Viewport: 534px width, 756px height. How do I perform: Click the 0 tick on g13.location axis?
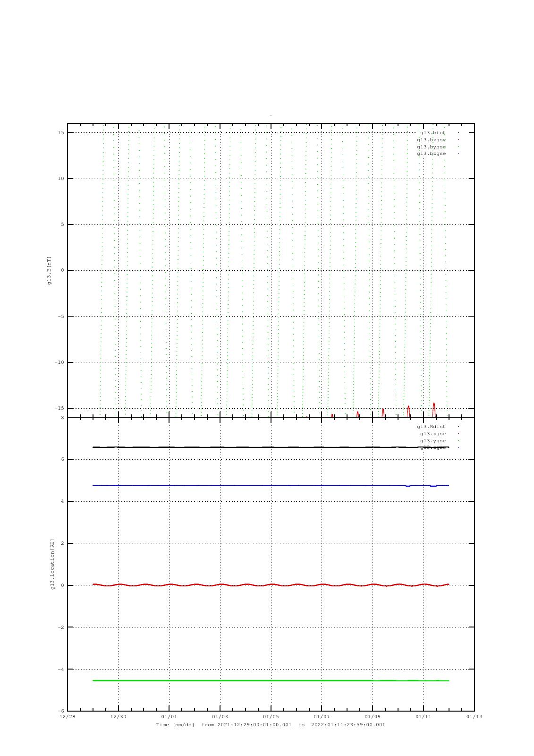(x=63, y=585)
